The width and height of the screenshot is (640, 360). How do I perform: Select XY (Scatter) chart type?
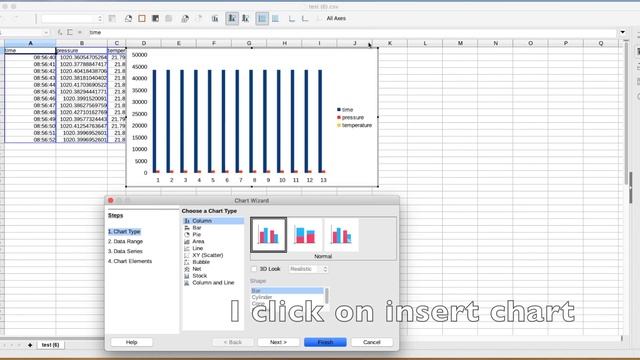pyautogui.click(x=213, y=255)
